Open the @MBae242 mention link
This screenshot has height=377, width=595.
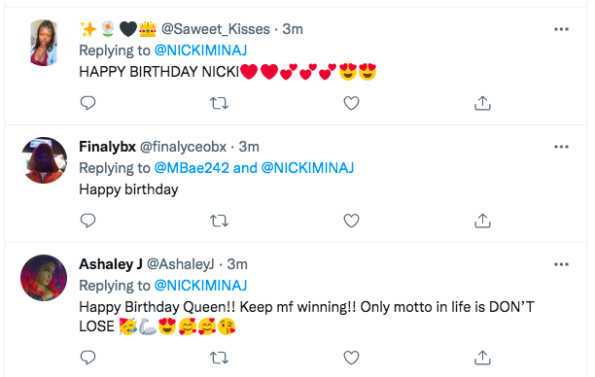coord(192,168)
